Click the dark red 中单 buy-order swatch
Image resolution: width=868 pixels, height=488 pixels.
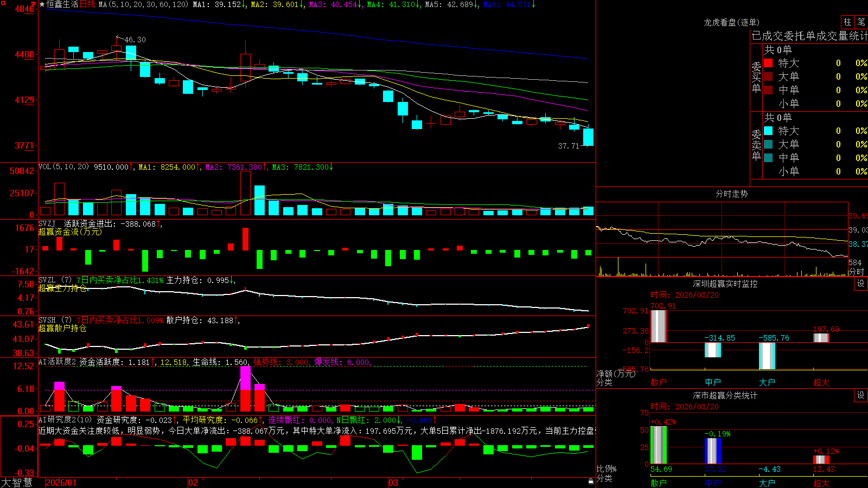click(768, 90)
